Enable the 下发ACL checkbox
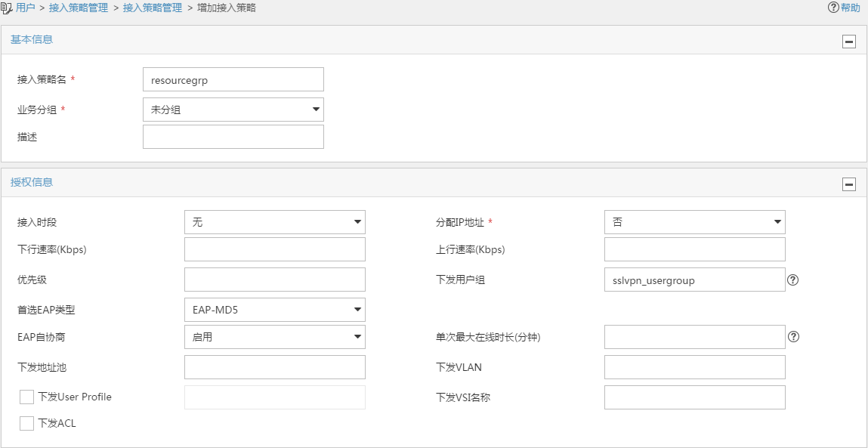 [x=27, y=423]
